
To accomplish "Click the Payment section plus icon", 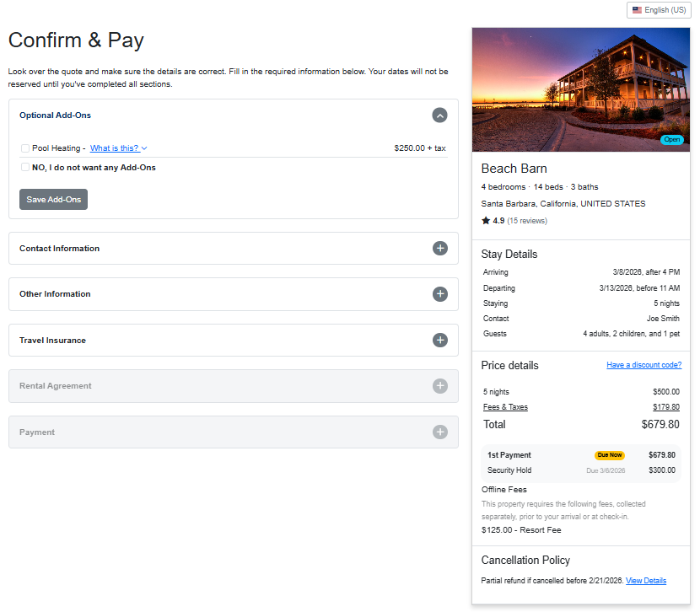I will click(439, 432).
